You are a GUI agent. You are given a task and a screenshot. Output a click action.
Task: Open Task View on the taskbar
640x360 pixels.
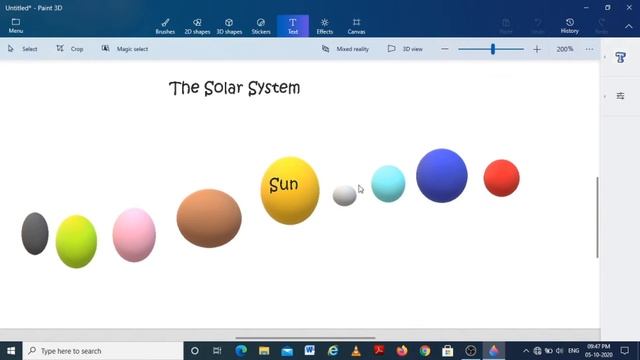(x=217, y=351)
